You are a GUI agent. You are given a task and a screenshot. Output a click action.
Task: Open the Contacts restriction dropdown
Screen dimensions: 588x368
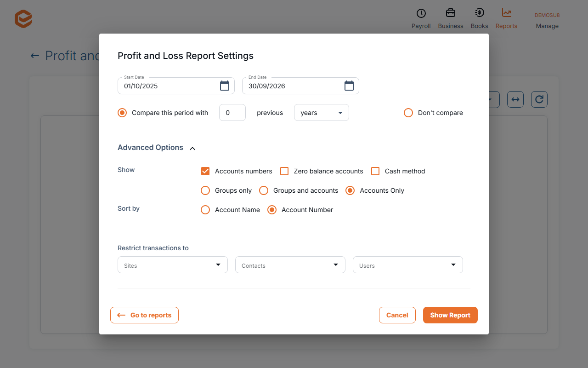pyautogui.click(x=290, y=265)
